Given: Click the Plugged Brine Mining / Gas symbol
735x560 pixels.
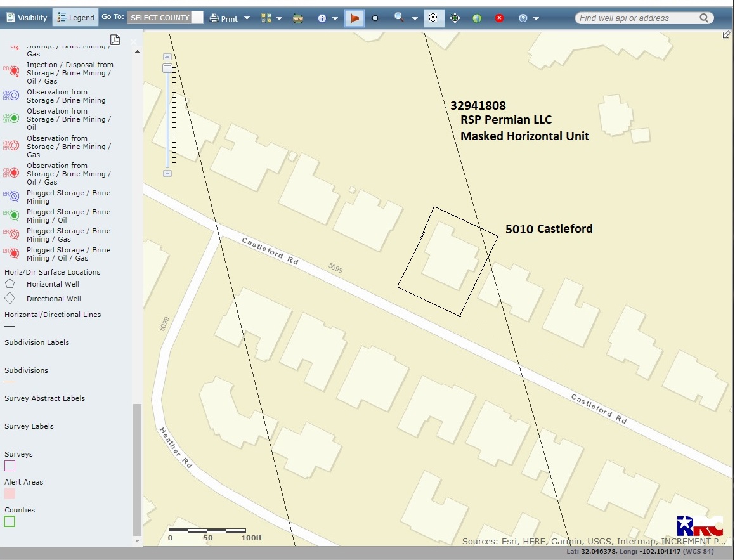Looking at the screenshot, I should (11, 234).
